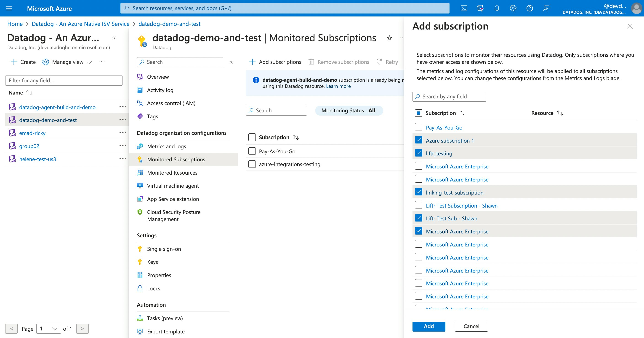644x338 pixels.
Task: Click the Search by any field box
Action: (449, 96)
